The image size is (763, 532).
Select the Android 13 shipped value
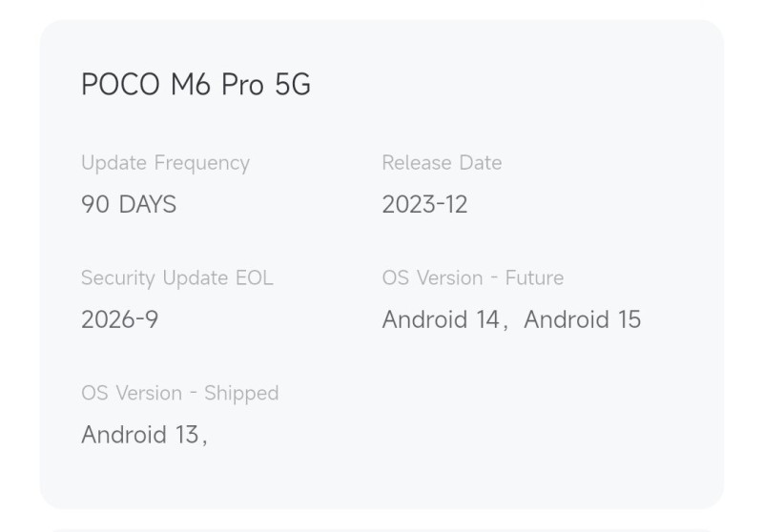coord(140,434)
